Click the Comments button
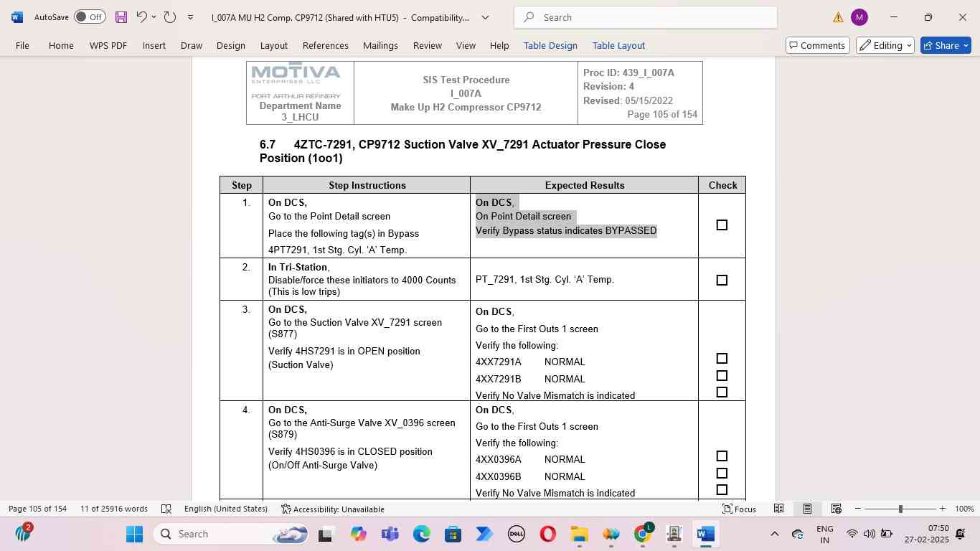Viewport: 980px width, 551px height. (818, 45)
